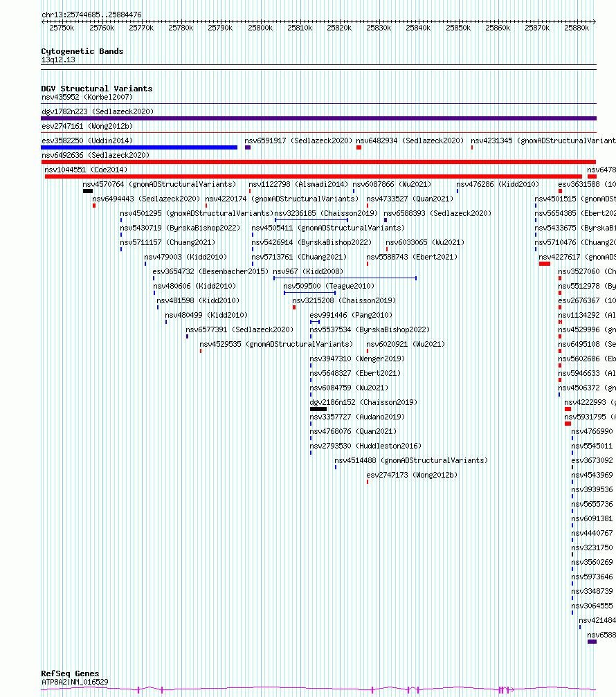Image resolution: width=616 pixels, height=697 pixels.
Task: Open esv3654732 (Besenbacher2015)
Action: 210,271
